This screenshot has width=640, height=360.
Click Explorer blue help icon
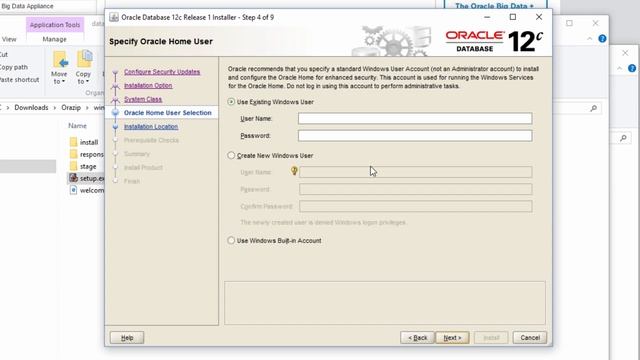click(x=602, y=39)
